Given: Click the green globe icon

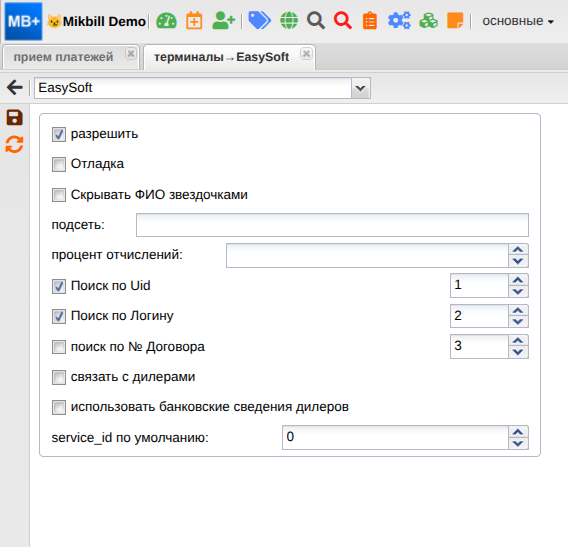Looking at the screenshot, I should pos(289,21).
